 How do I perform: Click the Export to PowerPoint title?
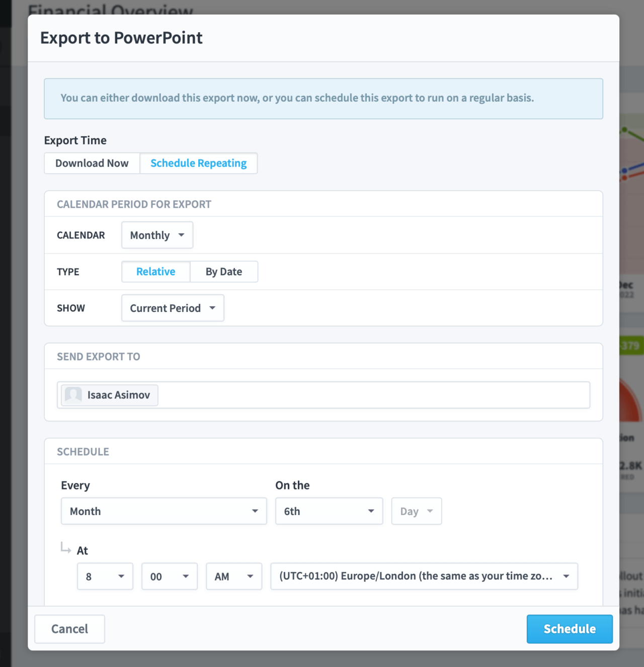click(x=121, y=38)
